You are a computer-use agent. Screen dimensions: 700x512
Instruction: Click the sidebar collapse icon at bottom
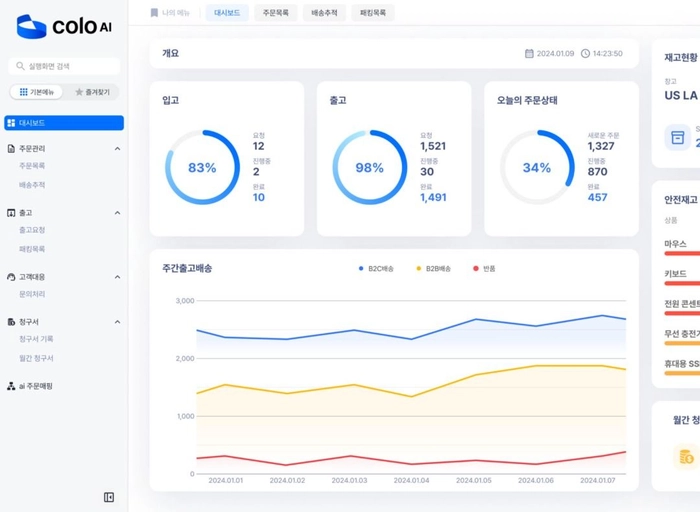pyautogui.click(x=109, y=497)
